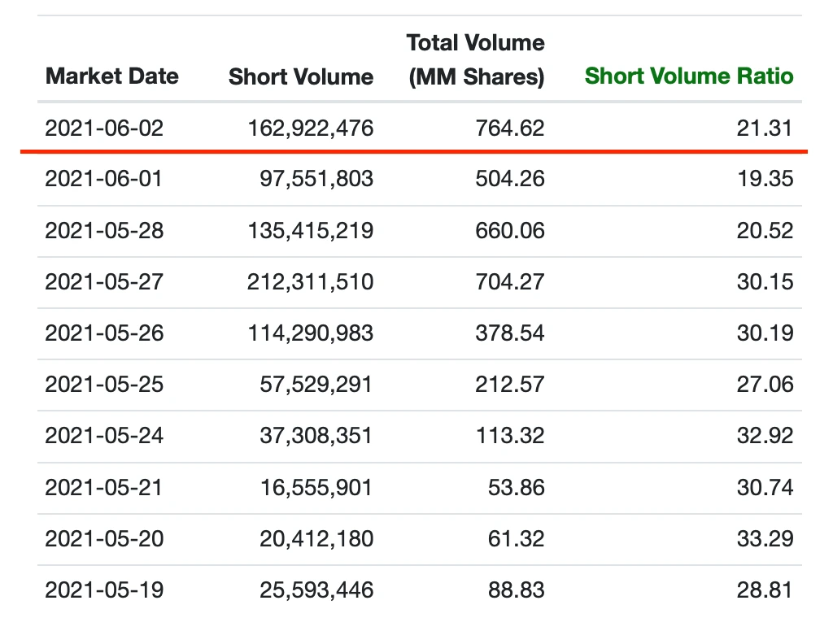The image size is (833, 644).
Task: Click the Total Volume (MM Shares) header
Action: [476, 59]
